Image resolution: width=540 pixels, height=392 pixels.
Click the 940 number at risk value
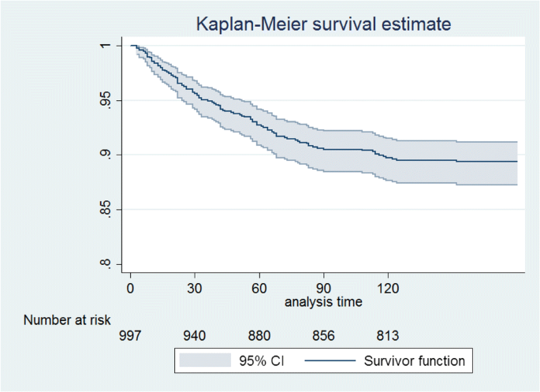(x=194, y=336)
